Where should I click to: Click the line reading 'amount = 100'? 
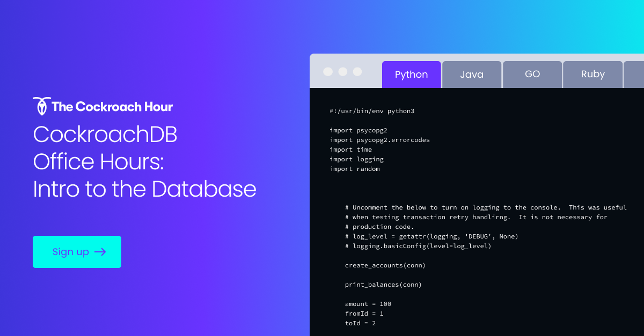(x=368, y=304)
